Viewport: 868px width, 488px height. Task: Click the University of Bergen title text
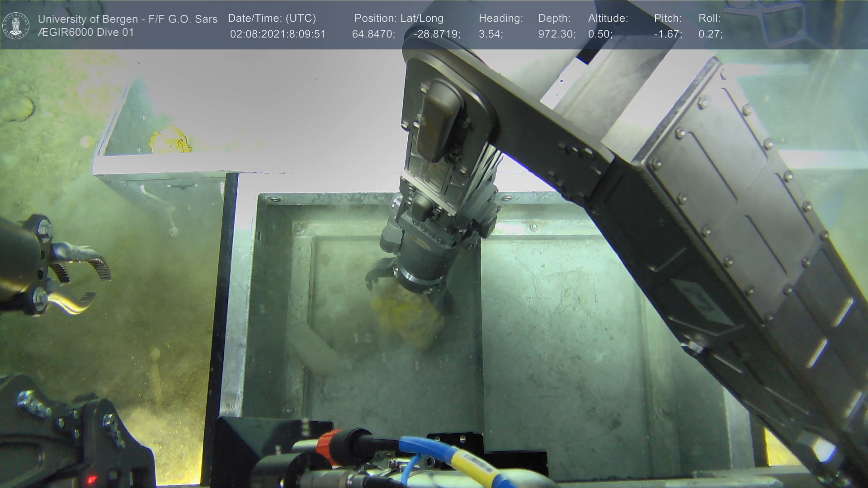(x=127, y=19)
